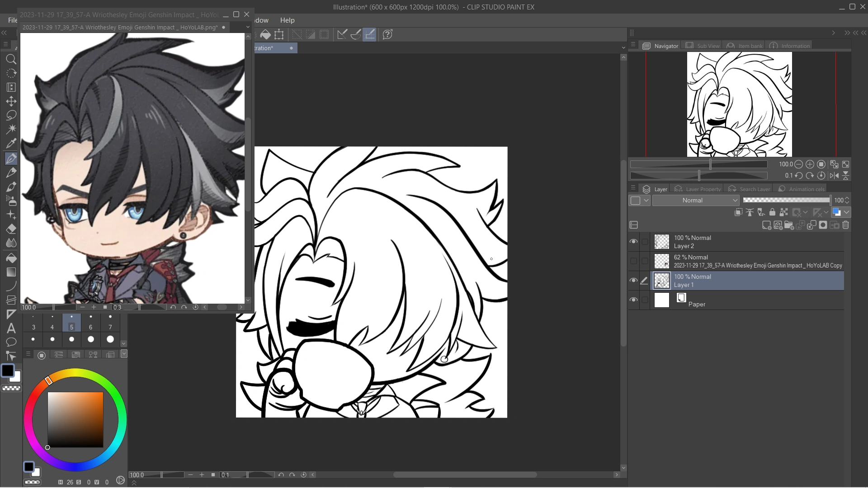Image resolution: width=868 pixels, height=488 pixels.
Task: Select the Blend tool
Action: 11,243
